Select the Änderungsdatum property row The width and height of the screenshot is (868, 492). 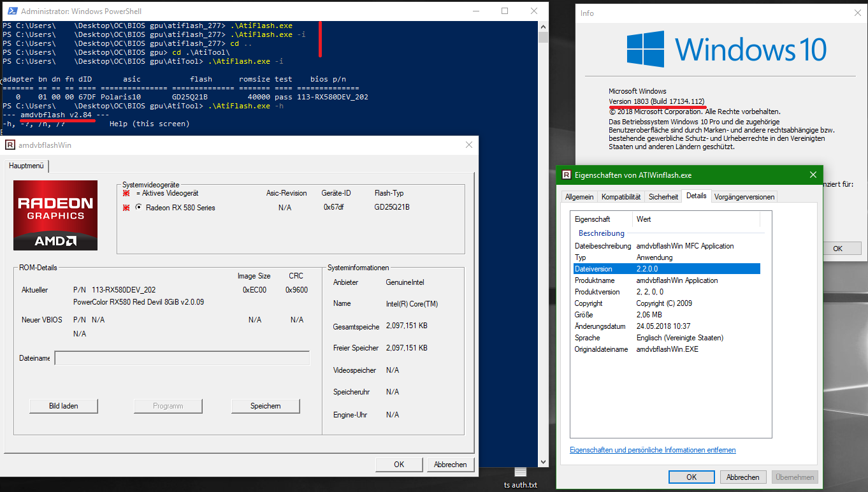point(667,326)
